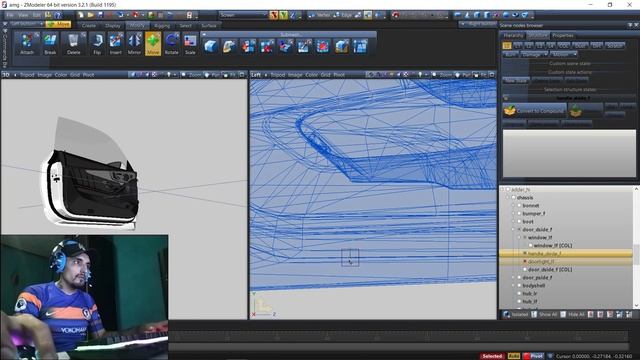Select the Delete tool
This screenshot has height=360, width=640.
[73, 44]
